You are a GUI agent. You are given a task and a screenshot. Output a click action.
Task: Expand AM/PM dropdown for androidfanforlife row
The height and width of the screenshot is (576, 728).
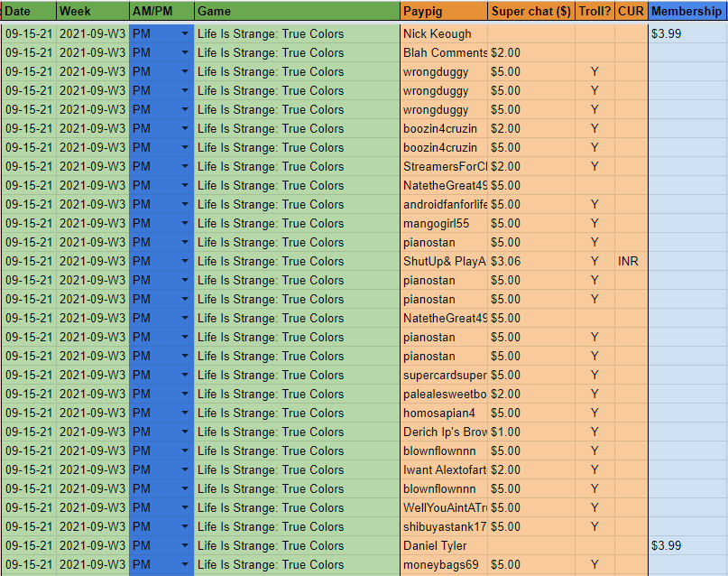[x=185, y=204]
